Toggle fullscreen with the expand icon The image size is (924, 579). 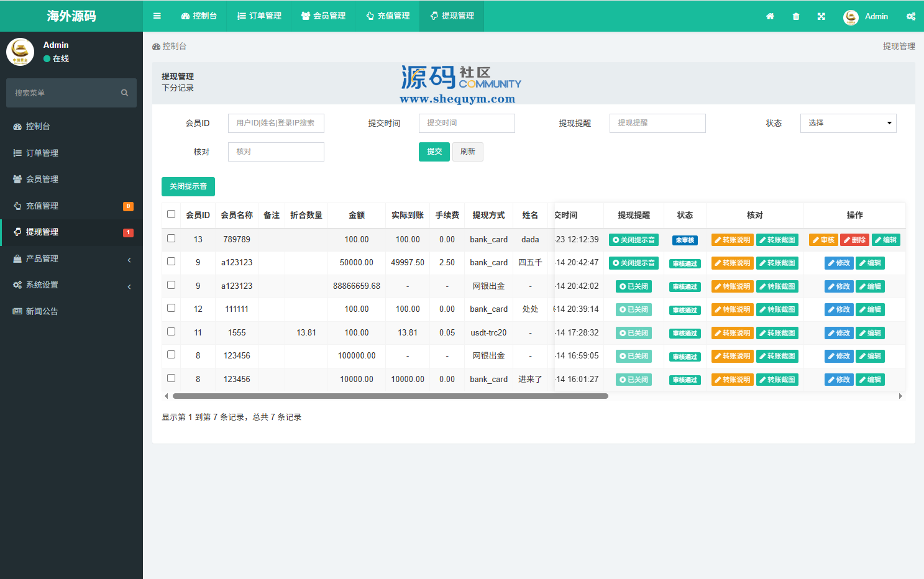click(x=821, y=17)
